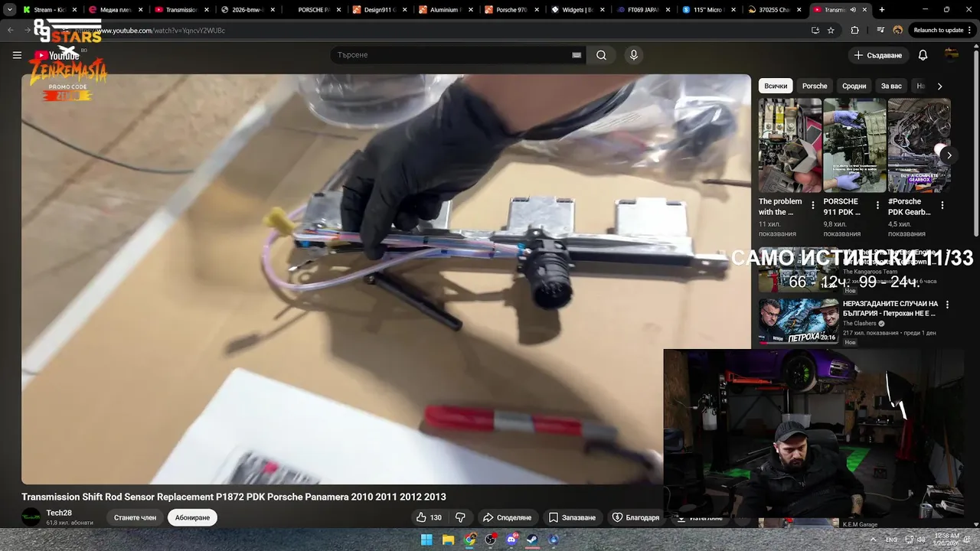Image resolution: width=980 pixels, height=551 pixels.
Task: Switch to the 'Porsche 970' browser tab
Action: (511, 10)
